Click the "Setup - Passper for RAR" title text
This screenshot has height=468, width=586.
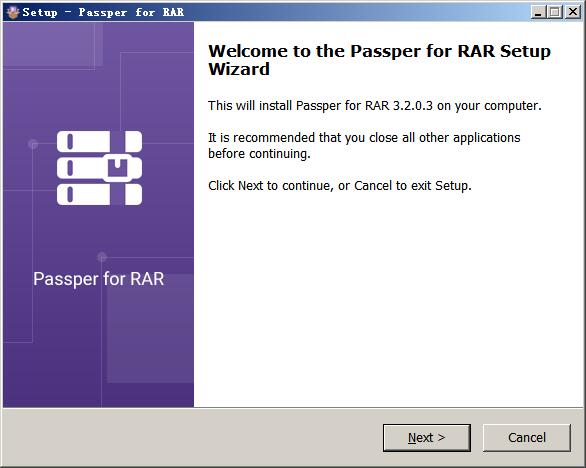pos(103,12)
